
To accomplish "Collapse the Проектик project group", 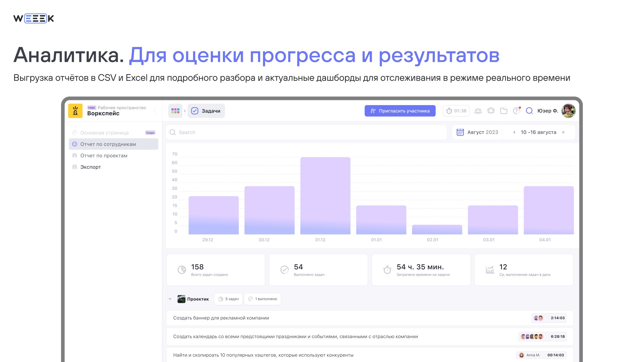I will [170, 299].
